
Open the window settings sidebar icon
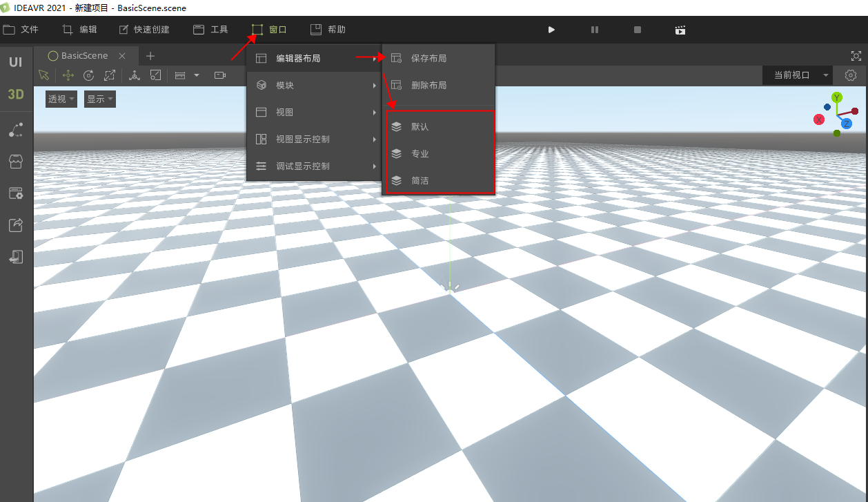pyautogui.click(x=15, y=193)
